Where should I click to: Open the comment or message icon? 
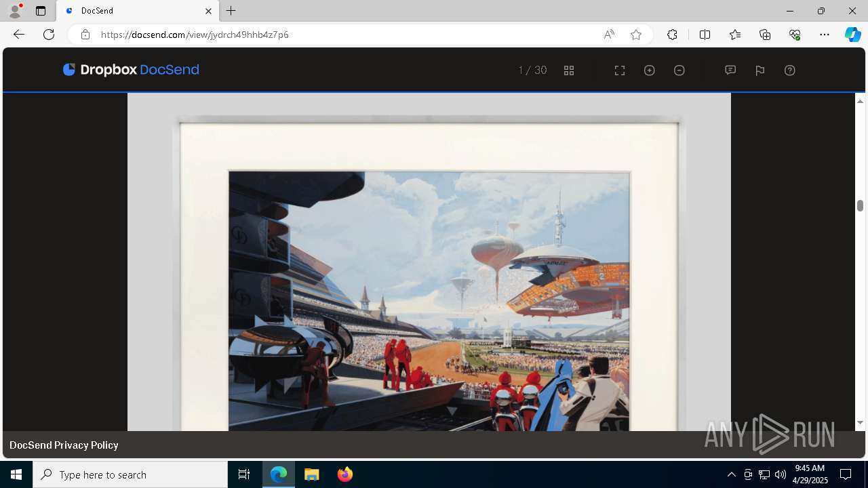pyautogui.click(x=730, y=70)
